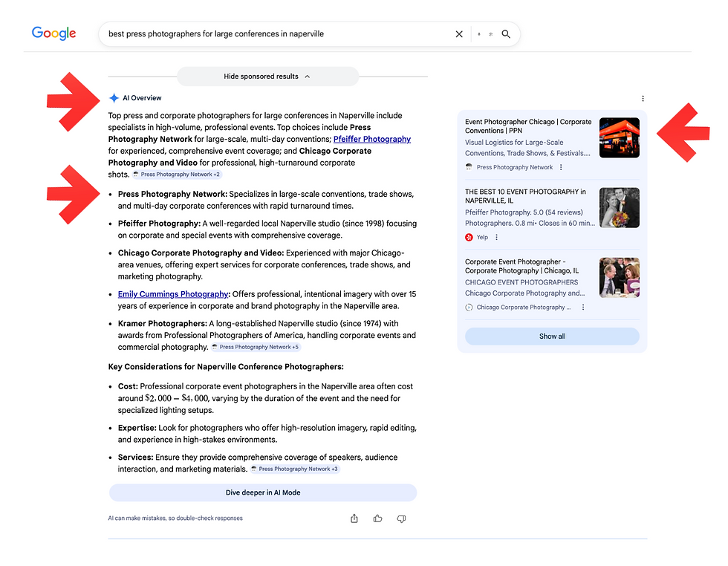Give thumbs down to AI Overview
Image resolution: width=728 pixels, height=566 pixels.
tap(402, 518)
